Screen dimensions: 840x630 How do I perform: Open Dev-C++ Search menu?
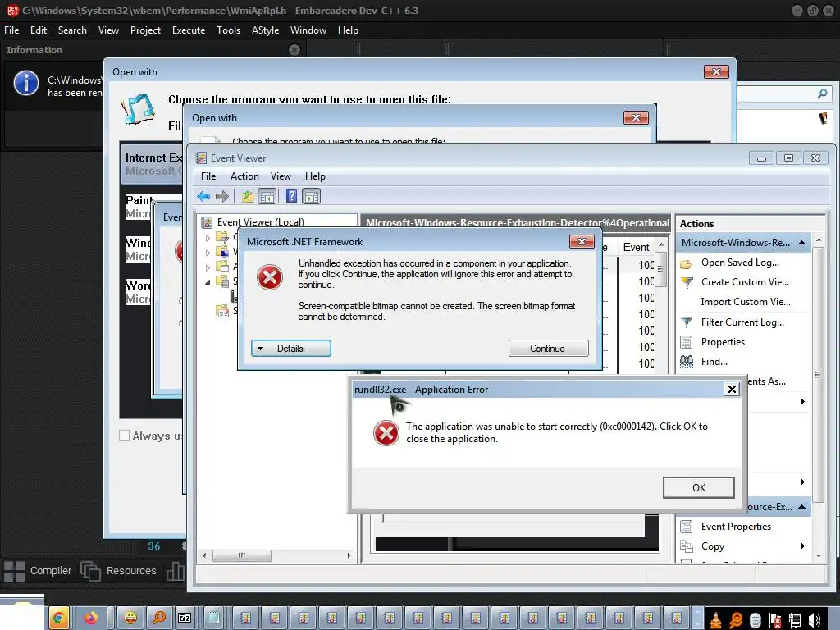click(x=72, y=30)
